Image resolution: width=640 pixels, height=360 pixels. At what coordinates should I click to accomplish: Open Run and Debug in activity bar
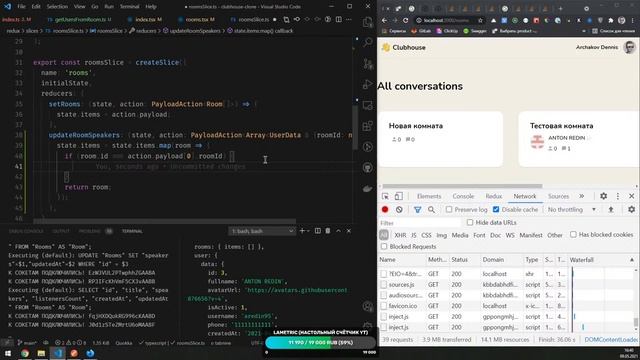tap(368, 84)
